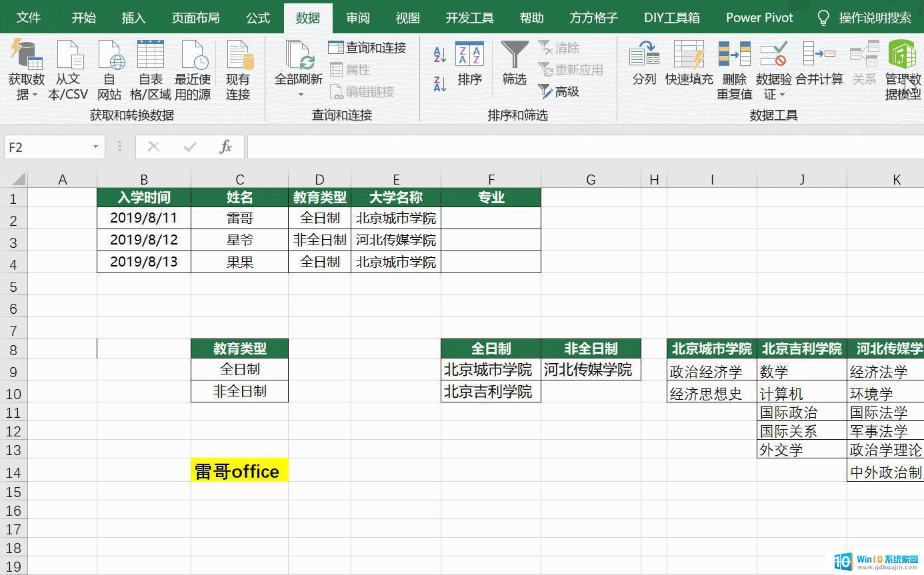The width and height of the screenshot is (924, 575).
Task: Select the 非全日制 cell under 教育类型 list
Action: [x=239, y=391]
